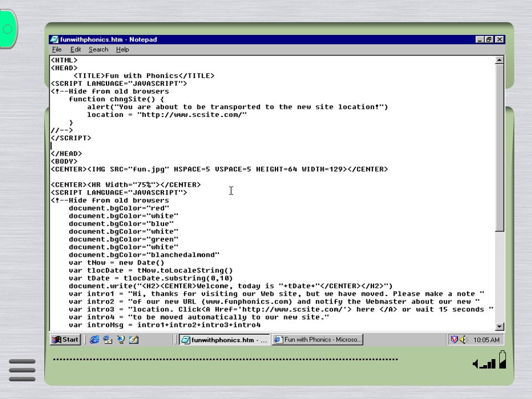532x399 pixels.
Task: Click the </SCRIPT> closing tag line
Action: [x=71, y=138]
